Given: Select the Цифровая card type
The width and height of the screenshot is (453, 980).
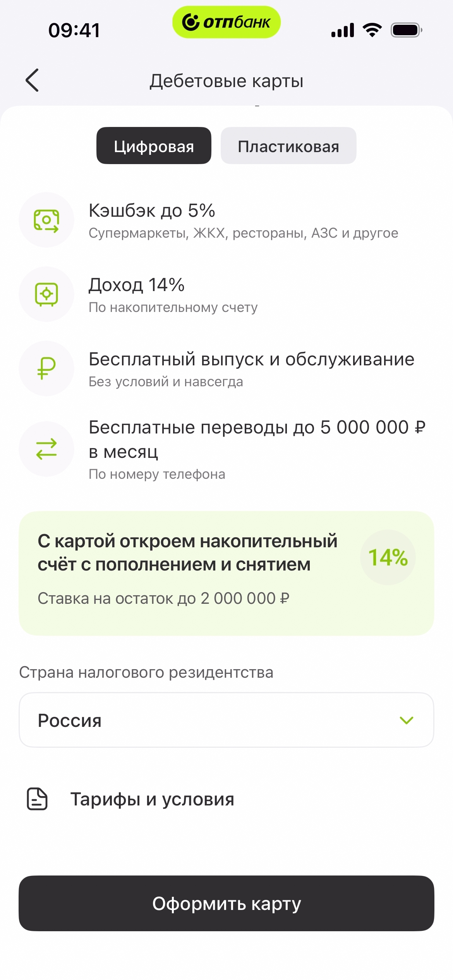Looking at the screenshot, I should (x=154, y=146).
